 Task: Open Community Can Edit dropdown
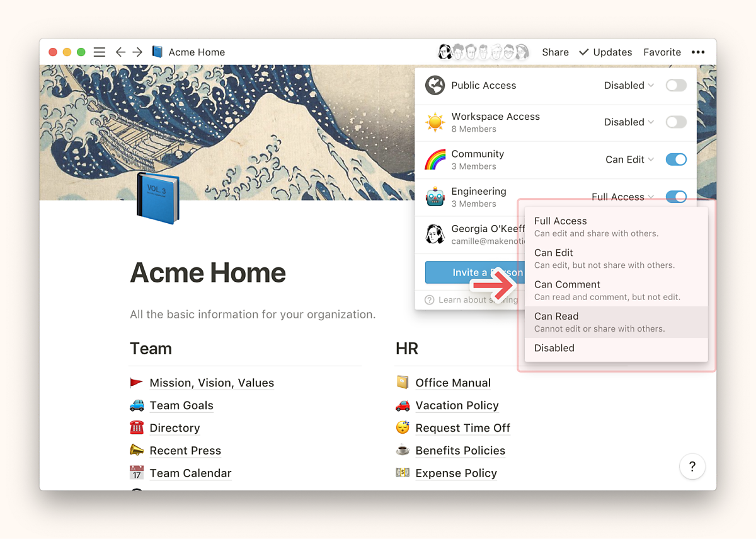click(629, 159)
